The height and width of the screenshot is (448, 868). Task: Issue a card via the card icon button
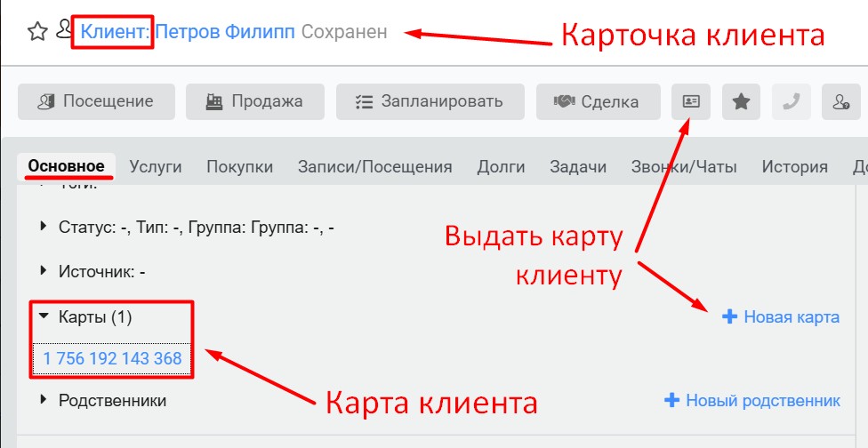(x=691, y=101)
